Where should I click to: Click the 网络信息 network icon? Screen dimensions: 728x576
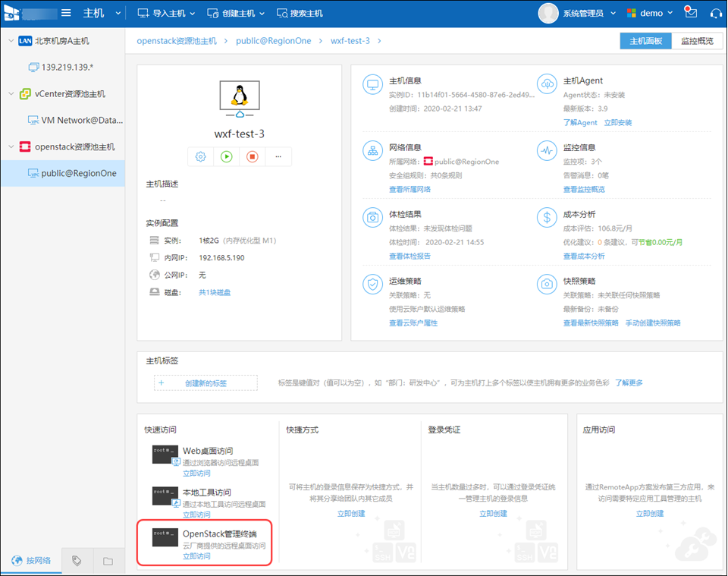pyautogui.click(x=372, y=151)
